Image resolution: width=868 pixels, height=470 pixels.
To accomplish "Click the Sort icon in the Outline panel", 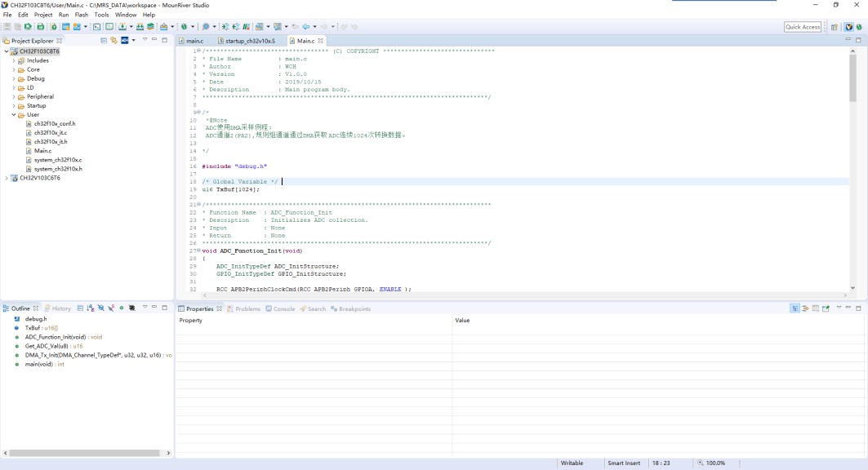I will coord(91,308).
